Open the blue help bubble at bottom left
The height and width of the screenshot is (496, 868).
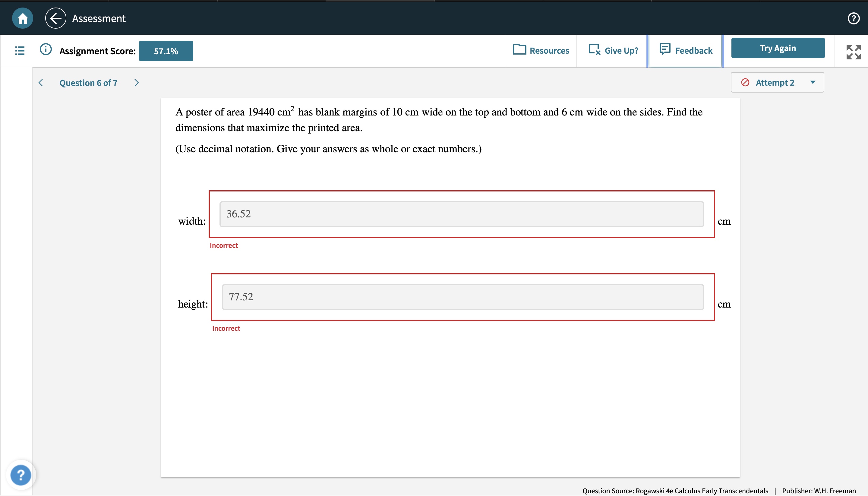[x=21, y=475]
